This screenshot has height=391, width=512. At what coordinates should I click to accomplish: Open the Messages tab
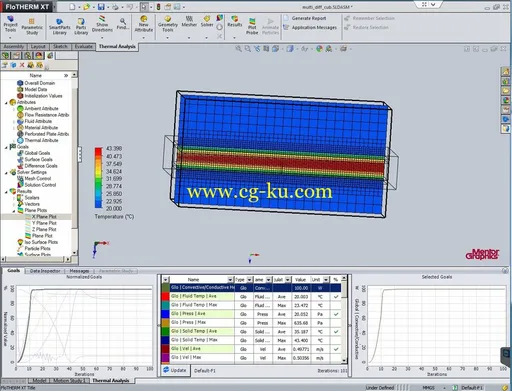tap(79, 271)
